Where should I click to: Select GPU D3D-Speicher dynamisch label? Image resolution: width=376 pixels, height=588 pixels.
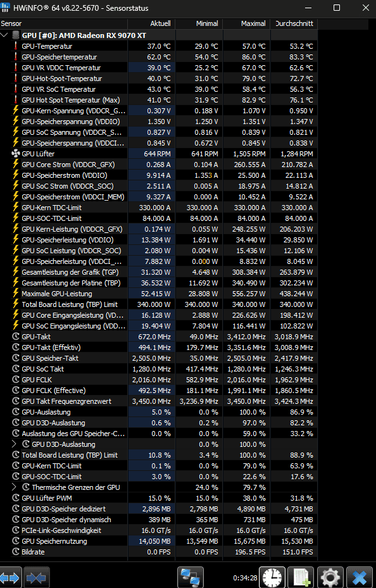point(66,520)
